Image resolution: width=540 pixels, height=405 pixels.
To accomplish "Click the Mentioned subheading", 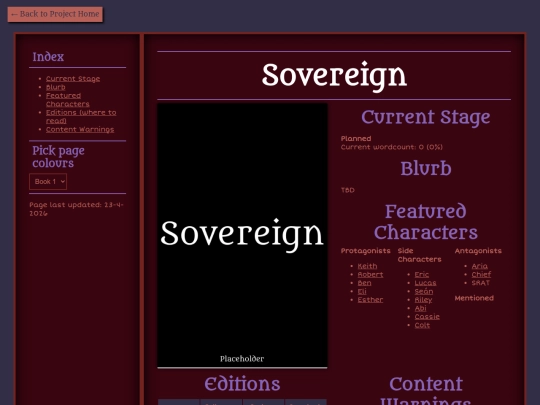I will point(474,298).
